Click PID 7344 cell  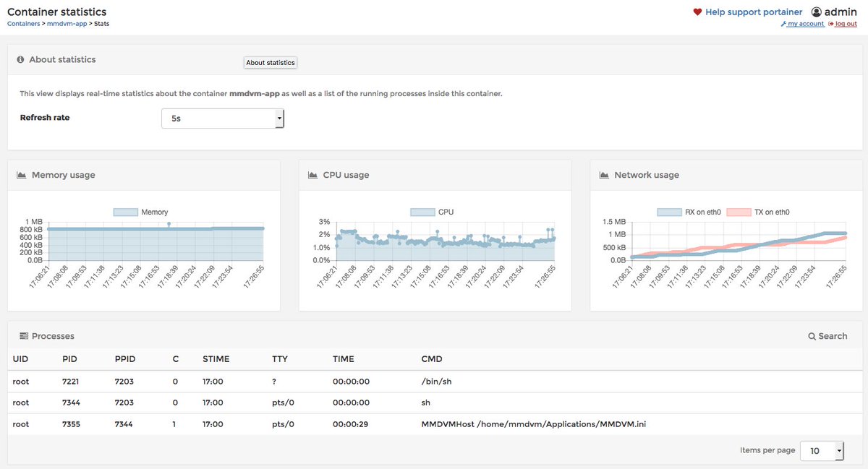pos(71,403)
